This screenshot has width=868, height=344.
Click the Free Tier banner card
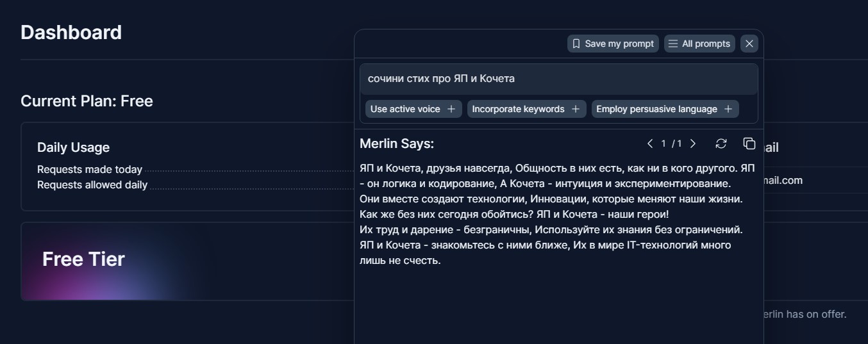(x=187, y=261)
